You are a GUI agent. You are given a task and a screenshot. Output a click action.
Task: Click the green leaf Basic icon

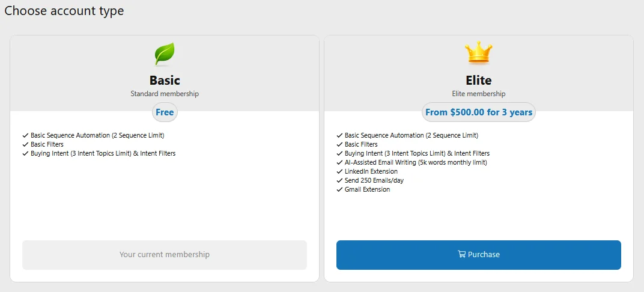[165, 54]
